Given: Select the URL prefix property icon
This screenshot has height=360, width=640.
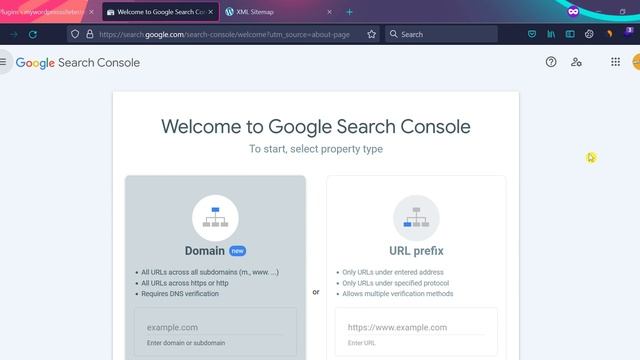Looking at the screenshot, I should pyautogui.click(x=416, y=218).
